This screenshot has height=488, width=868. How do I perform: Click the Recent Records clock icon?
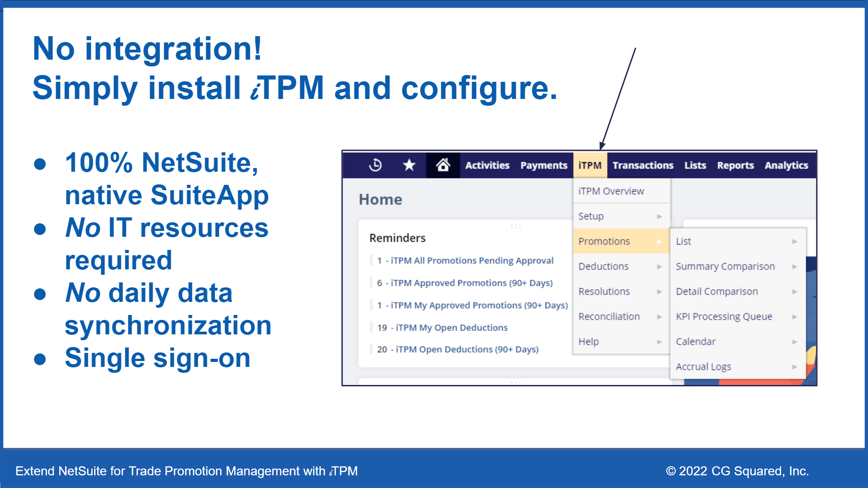tap(375, 165)
